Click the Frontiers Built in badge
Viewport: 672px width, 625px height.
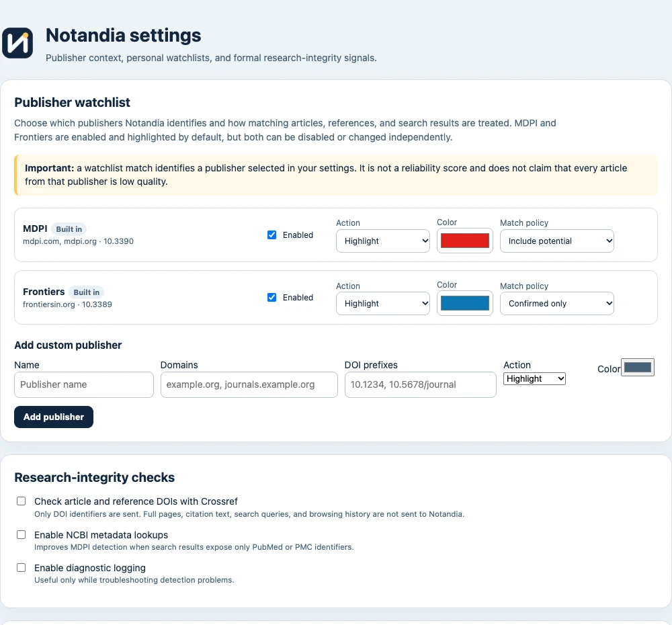tap(87, 292)
